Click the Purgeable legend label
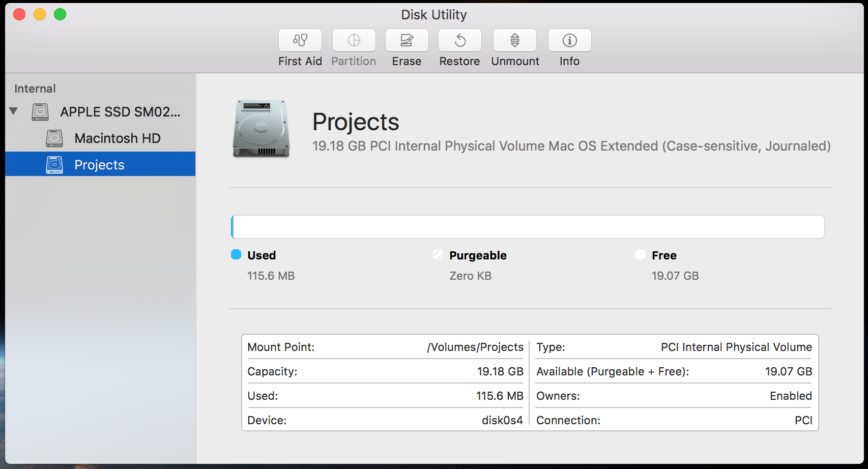This screenshot has height=469, width=868. pyautogui.click(x=478, y=255)
